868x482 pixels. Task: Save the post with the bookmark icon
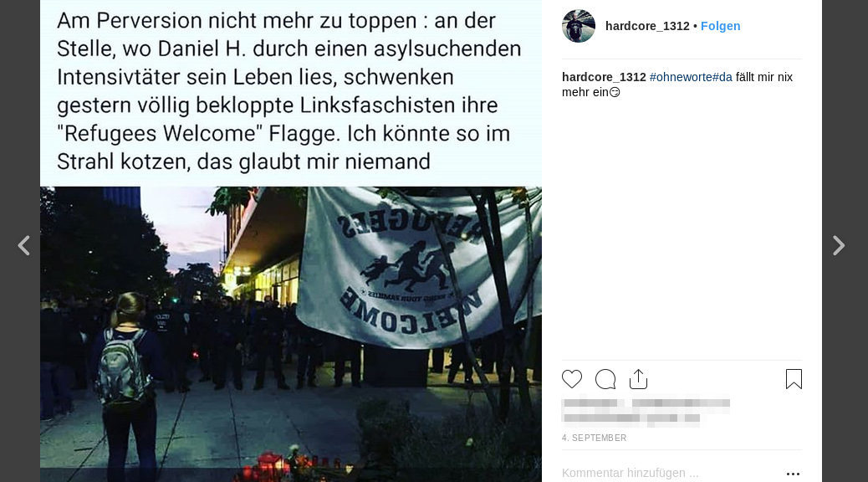pyautogui.click(x=794, y=379)
